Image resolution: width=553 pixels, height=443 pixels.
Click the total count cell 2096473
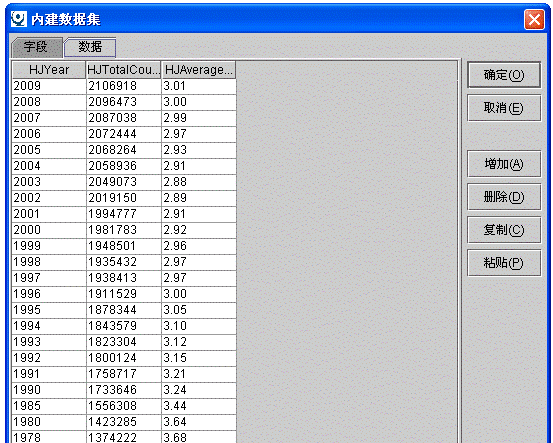124,102
